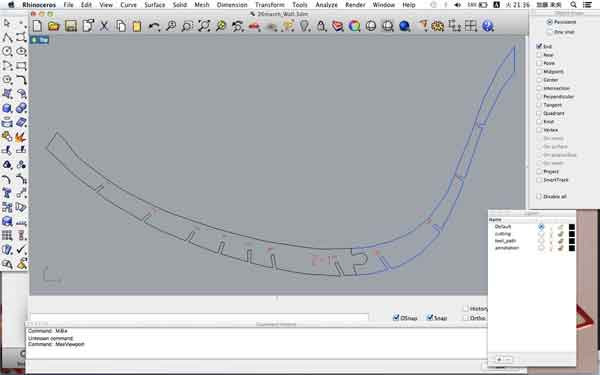Undo the last action with the arrow icon
The image size is (600, 375).
[x=154, y=26]
